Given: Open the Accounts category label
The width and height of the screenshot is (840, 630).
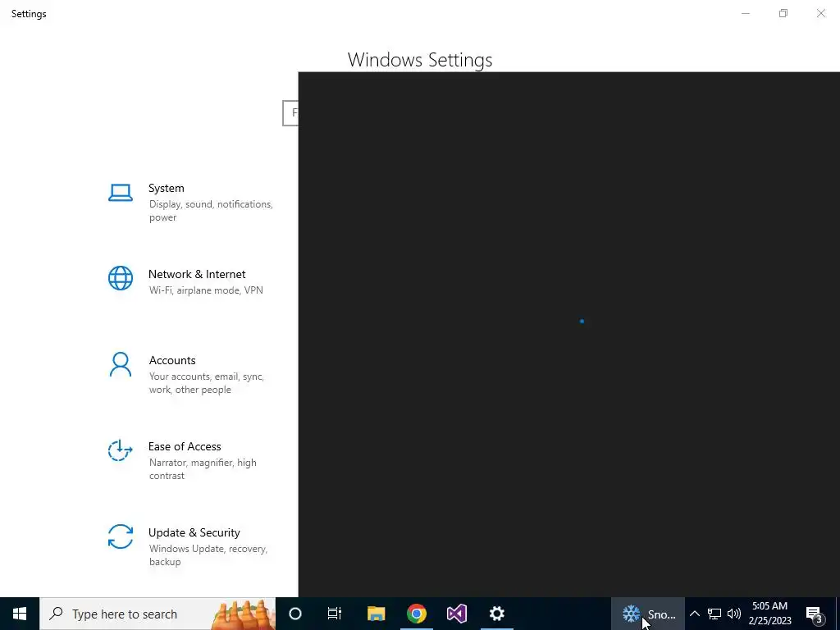Looking at the screenshot, I should 172,361.
